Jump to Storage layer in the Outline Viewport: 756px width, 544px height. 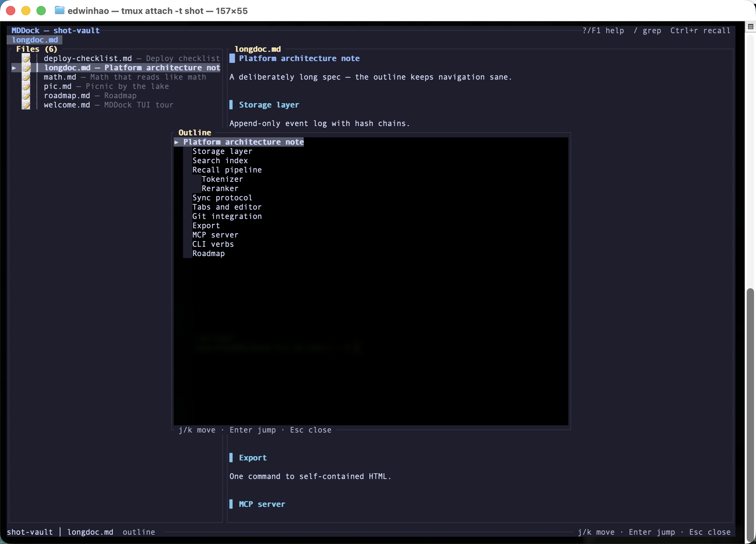pyautogui.click(x=222, y=152)
